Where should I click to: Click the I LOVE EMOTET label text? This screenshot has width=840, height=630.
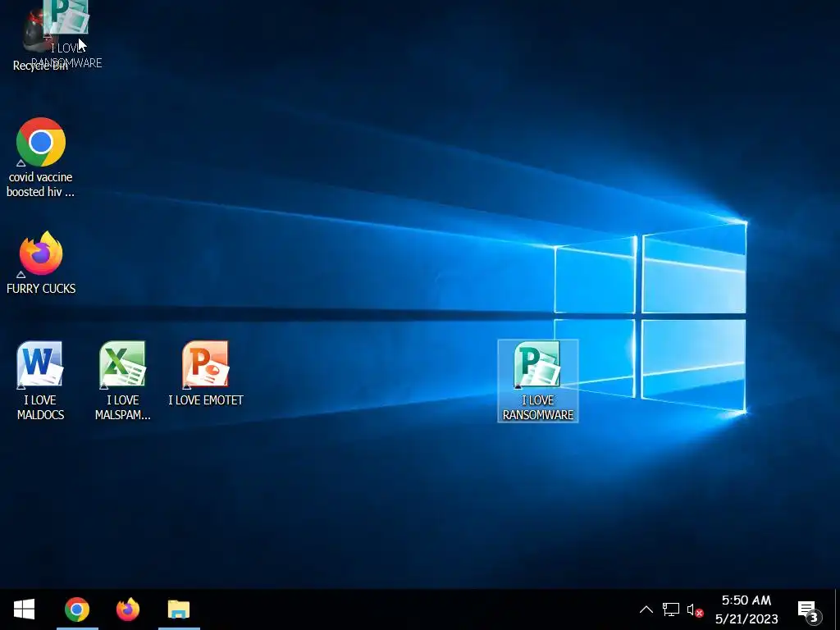206,400
